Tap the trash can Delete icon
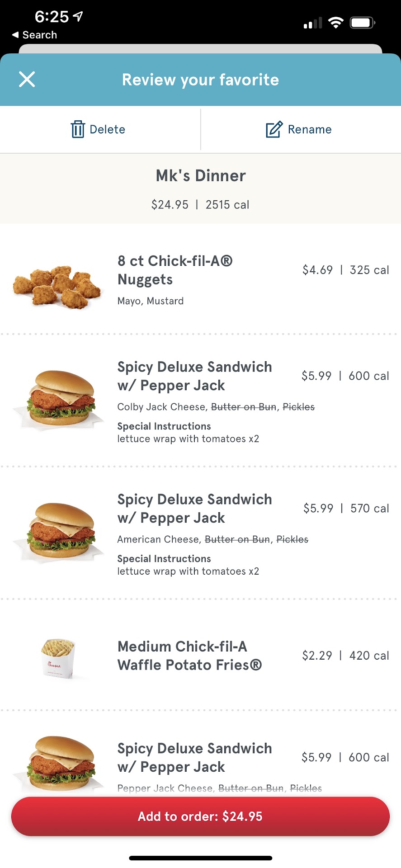 point(78,129)
